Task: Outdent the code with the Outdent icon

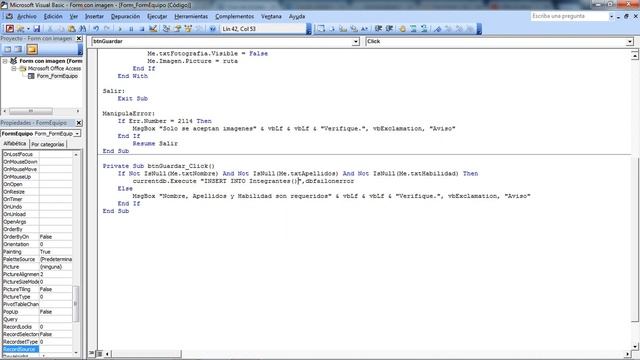Action: click(x=389, y=29)
